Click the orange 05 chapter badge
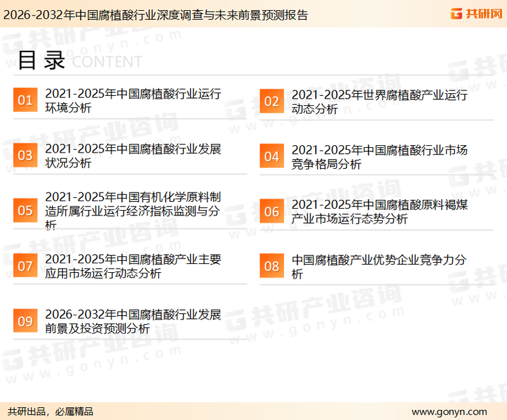This screenshot has width=507, height=420. click(x=25, y=210)
